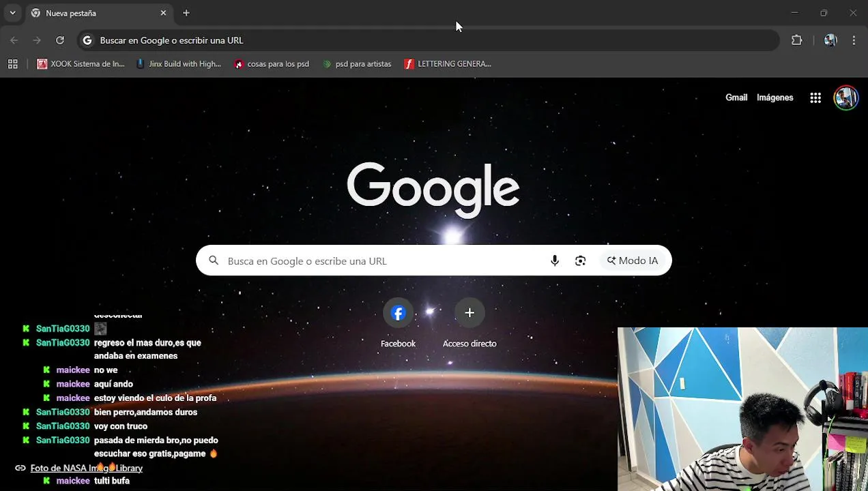This screenshot has width=868, height=491.
Task: Open Gmail link
Action: tap(736, 98)
